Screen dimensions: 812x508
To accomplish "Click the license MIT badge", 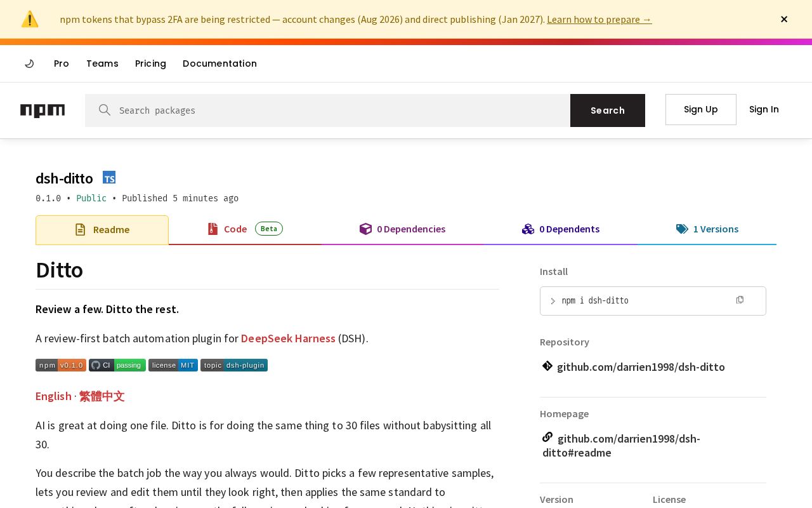I will 173,365.
